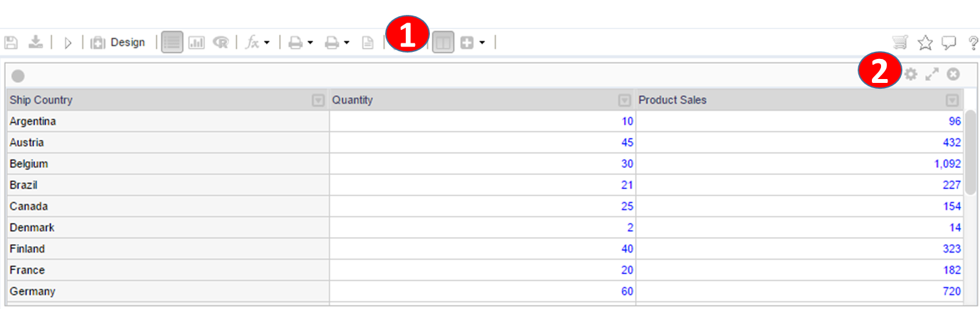
Task: Expand the plus add-widget dropdown
Action: [x=482, y=43]
